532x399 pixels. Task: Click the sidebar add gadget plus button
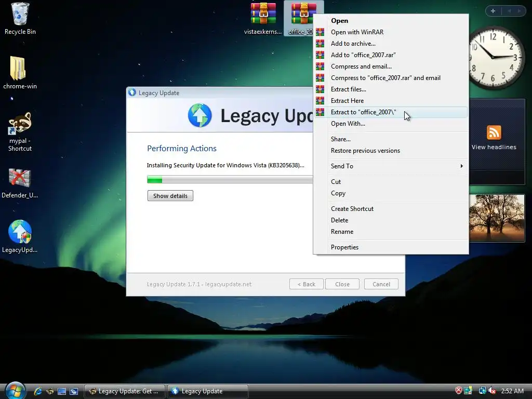click(493, 11)
